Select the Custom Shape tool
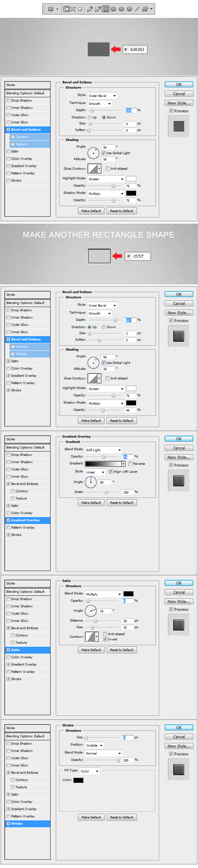Screen dimensions: 198x868 coord(145,9)
